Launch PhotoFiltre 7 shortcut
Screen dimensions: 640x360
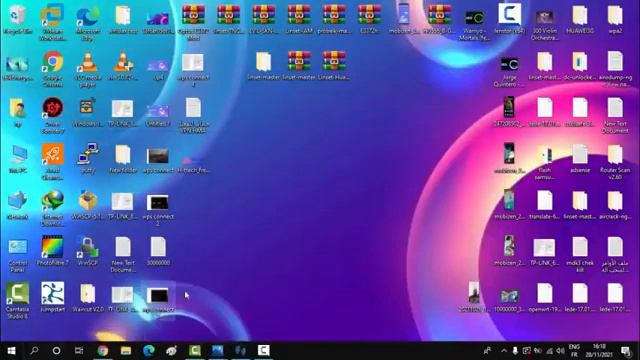(53, 252)
